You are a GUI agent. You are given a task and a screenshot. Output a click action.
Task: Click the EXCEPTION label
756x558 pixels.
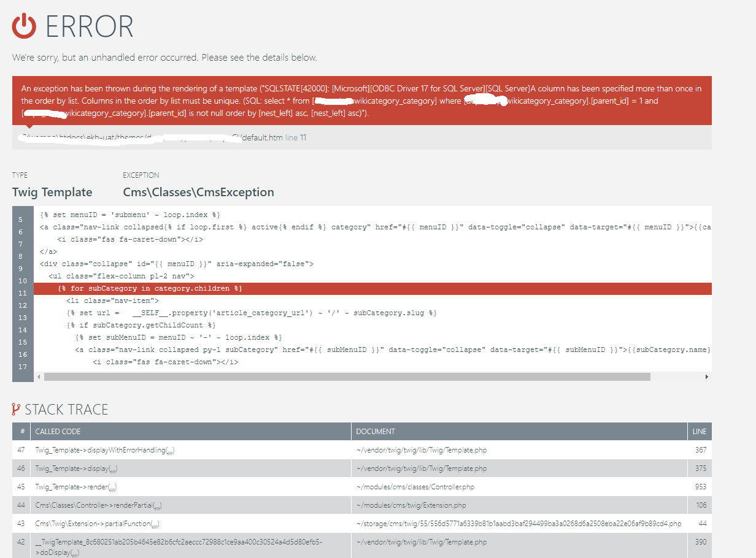tap(141, 175)
